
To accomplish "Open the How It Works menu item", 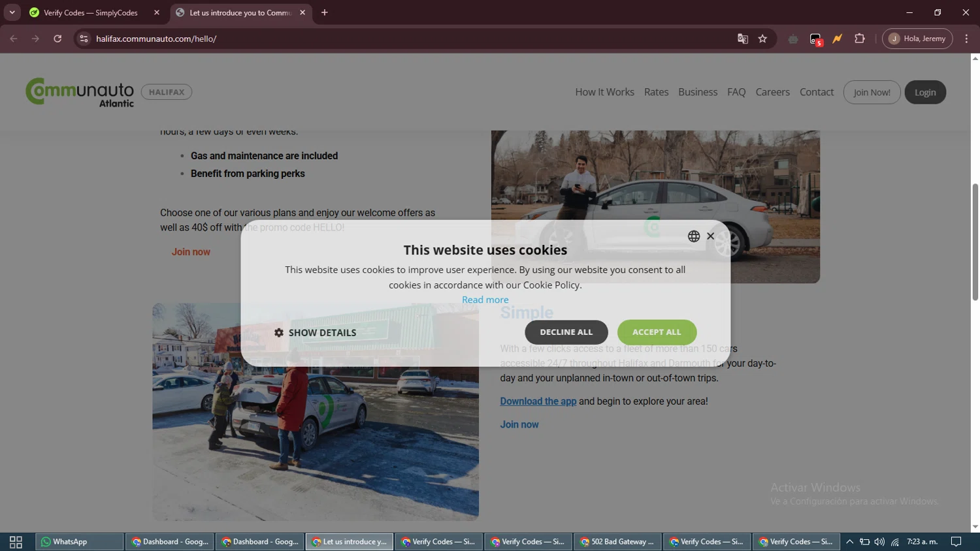I will (x=604, y=92).
